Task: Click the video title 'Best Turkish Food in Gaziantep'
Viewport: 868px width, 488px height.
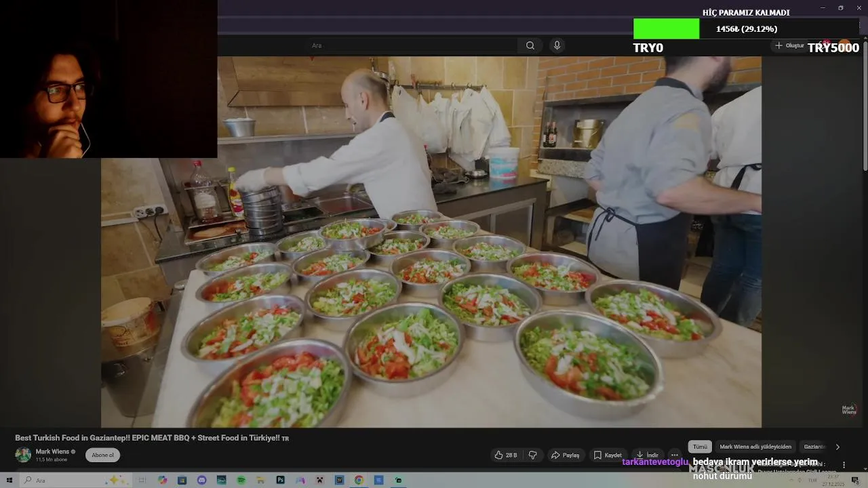Action: (x=152, y=438)
